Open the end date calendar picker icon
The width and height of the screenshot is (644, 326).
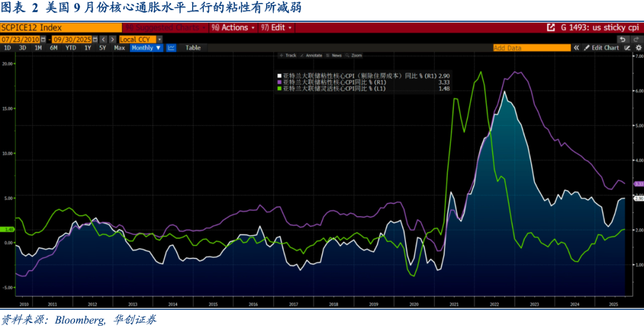coord(95,39)
